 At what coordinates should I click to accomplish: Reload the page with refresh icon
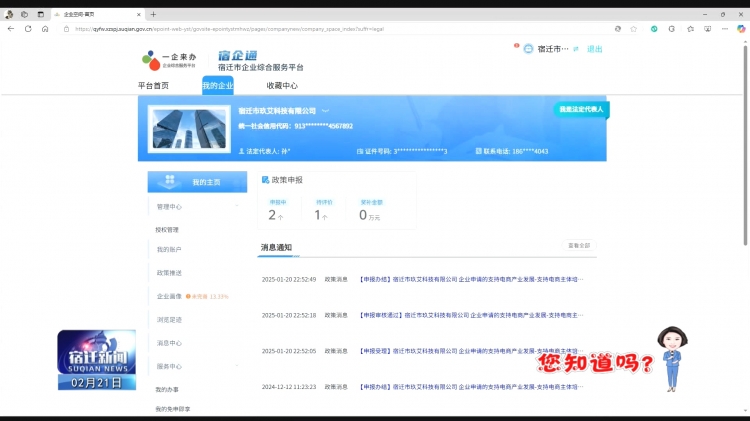[28, 29]
